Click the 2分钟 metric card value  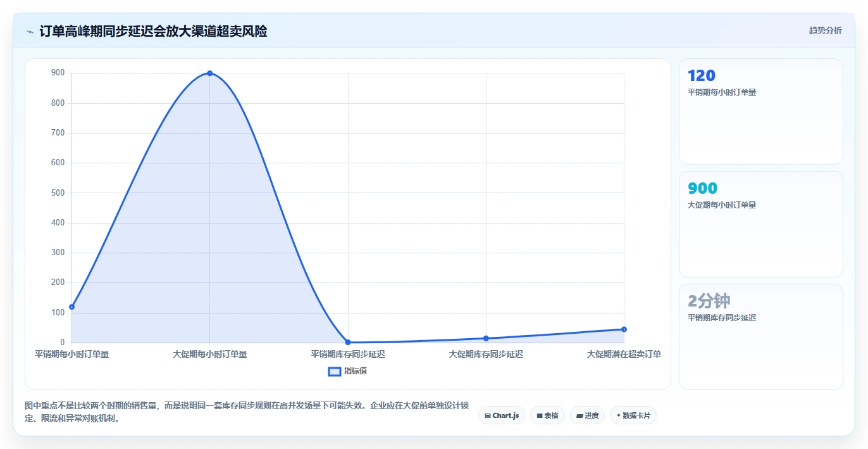[x=709, y=301]
